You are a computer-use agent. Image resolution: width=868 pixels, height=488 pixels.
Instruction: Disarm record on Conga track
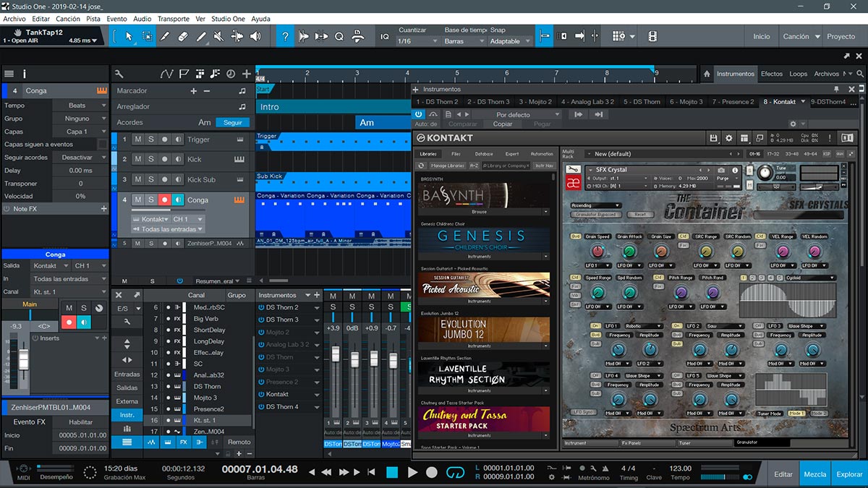coord(164,200)
